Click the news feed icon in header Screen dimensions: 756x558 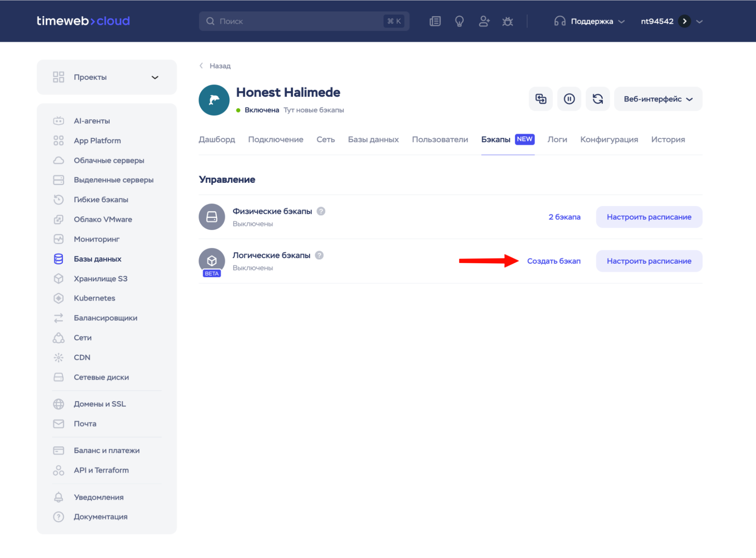pos(435,21)
